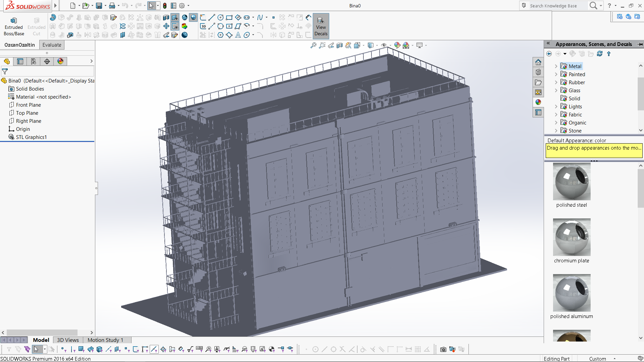Open the FeatureManager design tree tab
The height and width of the screenshot is (362, 644).
click(x=7, y=61)
